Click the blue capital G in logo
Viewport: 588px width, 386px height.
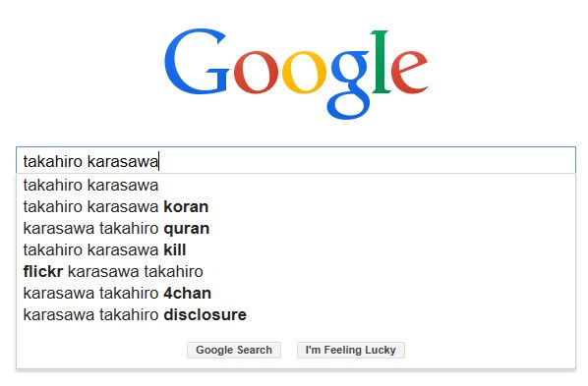pos(198,62)
